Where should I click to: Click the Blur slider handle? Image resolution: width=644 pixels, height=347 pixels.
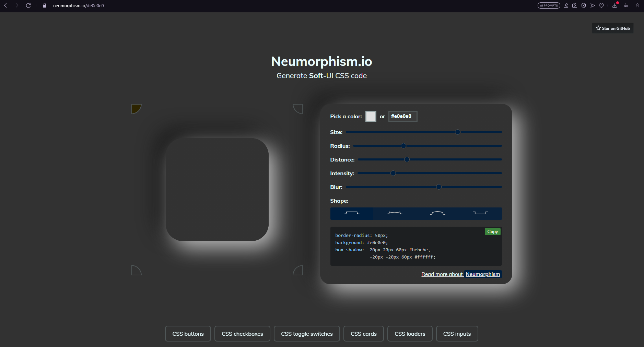[439, 187]
